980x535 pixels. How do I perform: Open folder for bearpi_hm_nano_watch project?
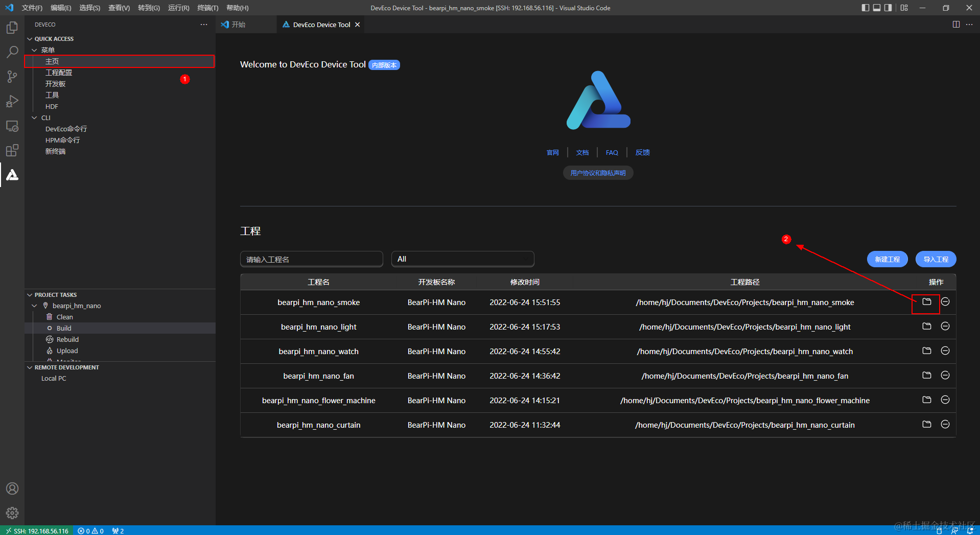coord(927,351)
